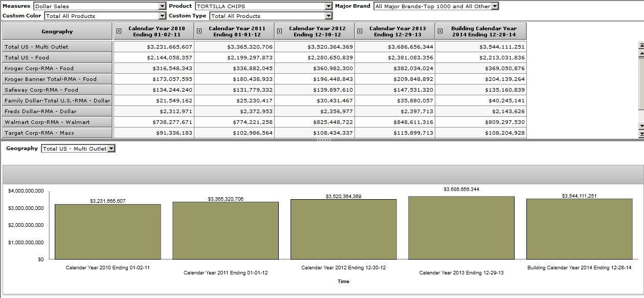Click plus icon for Calendar Year 2012
This screenshot has height=298, width=644.
pos(279,31)
